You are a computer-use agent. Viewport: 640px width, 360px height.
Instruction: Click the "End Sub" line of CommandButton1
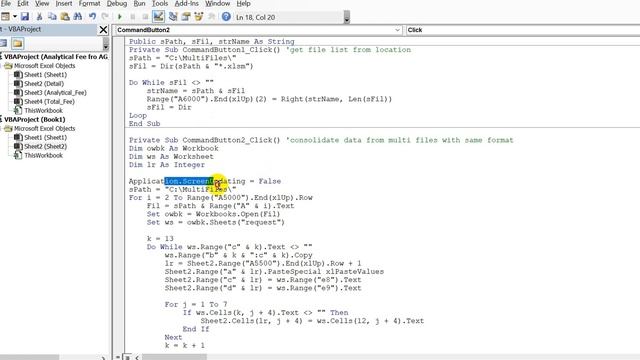tap(144, 124)
